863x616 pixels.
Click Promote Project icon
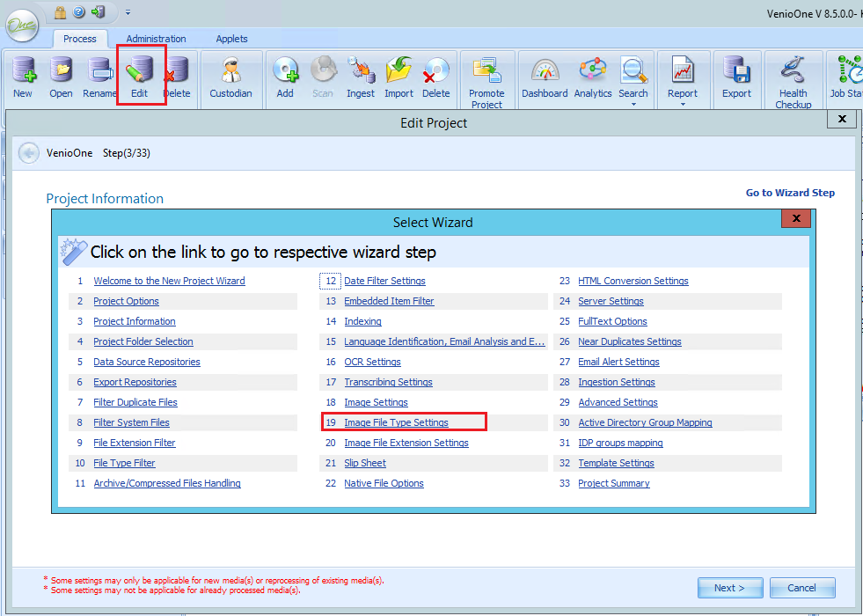click(486, 70)
